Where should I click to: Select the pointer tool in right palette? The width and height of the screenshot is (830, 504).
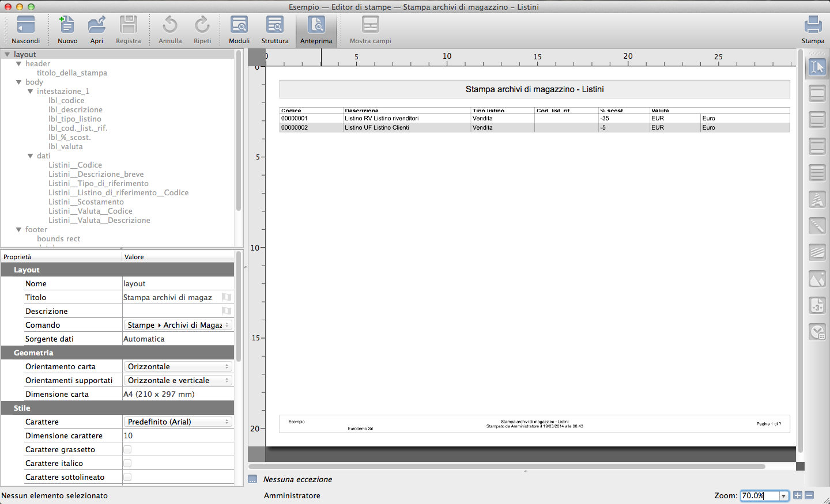click(817, 67)
